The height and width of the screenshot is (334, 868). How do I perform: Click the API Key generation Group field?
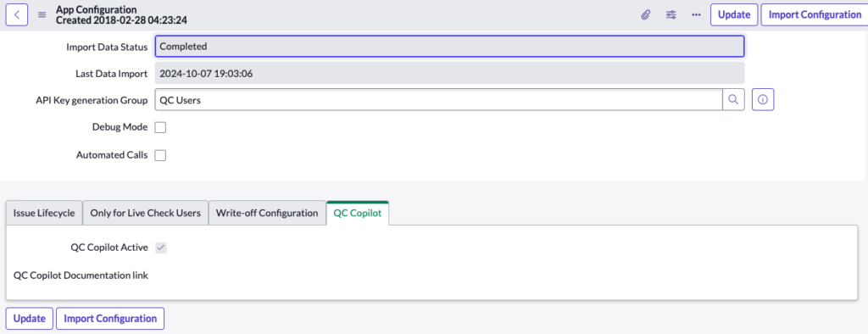click(x=438, y=100)
